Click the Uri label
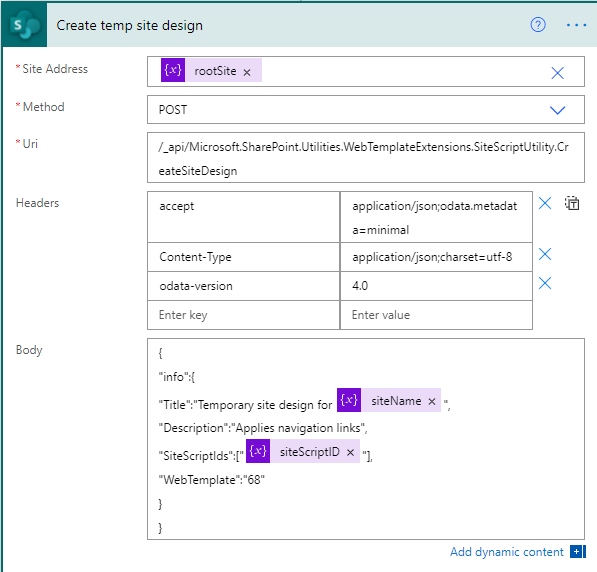597x572 pixels. point(30,144)
